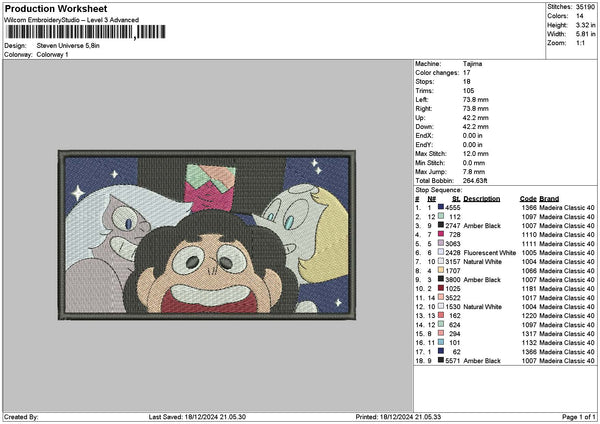Viewport: 600px width, 424px height.
Task: Click the Brand column header
Action: pyautogui.click(x=549, y=199)
